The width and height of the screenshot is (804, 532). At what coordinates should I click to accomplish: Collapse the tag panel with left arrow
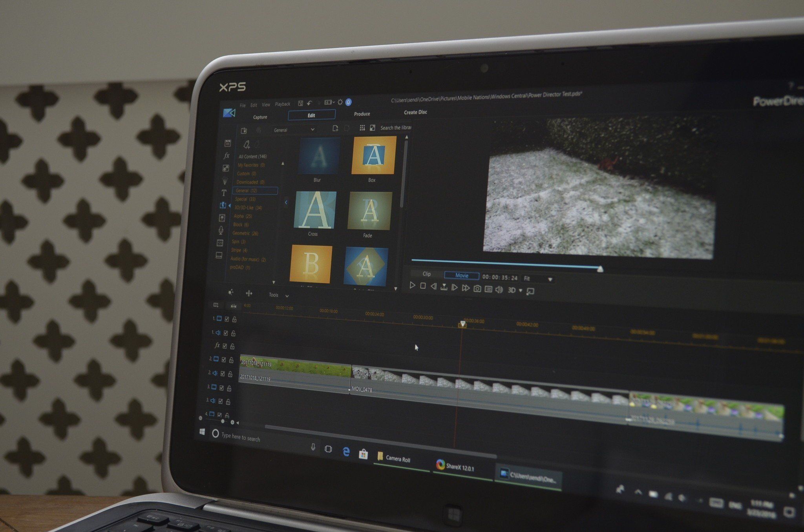click(286, 202)
